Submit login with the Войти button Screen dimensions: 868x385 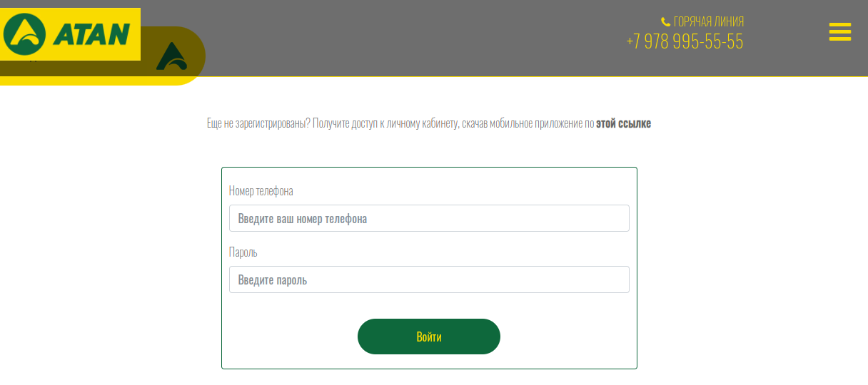tap(429, 337)
